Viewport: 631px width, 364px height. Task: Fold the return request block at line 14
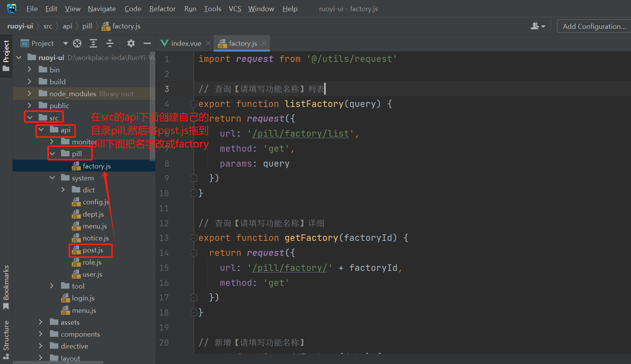(x=194, y=253)
